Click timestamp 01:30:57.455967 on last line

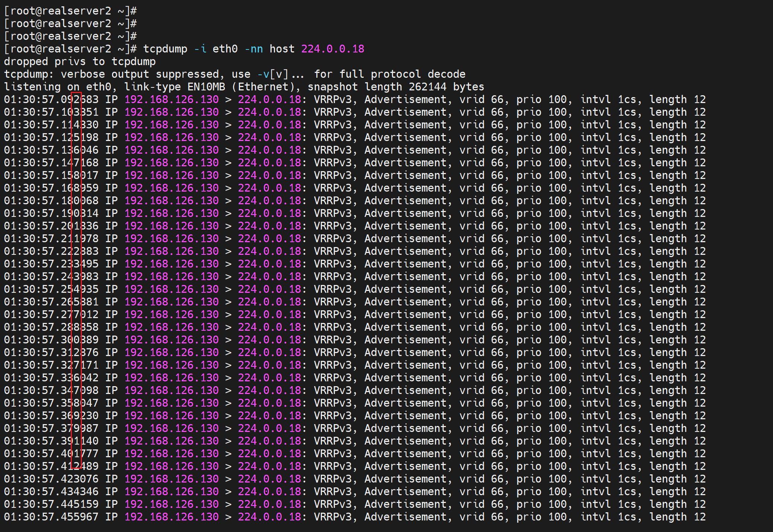point(51,517)
